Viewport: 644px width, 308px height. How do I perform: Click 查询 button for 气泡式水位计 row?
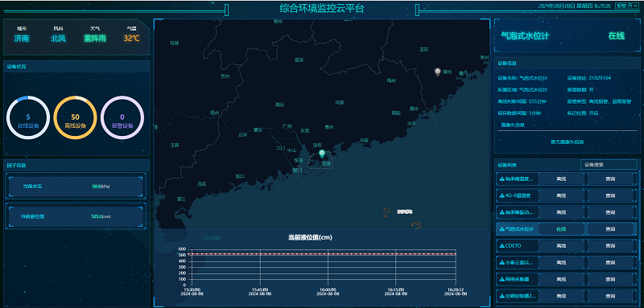610,229
